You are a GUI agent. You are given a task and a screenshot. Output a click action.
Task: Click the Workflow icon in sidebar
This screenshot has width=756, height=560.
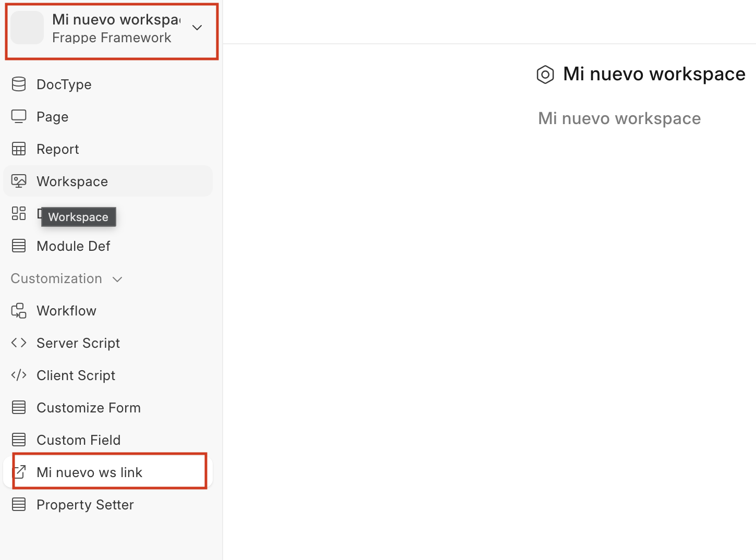(x=19, y=311)
